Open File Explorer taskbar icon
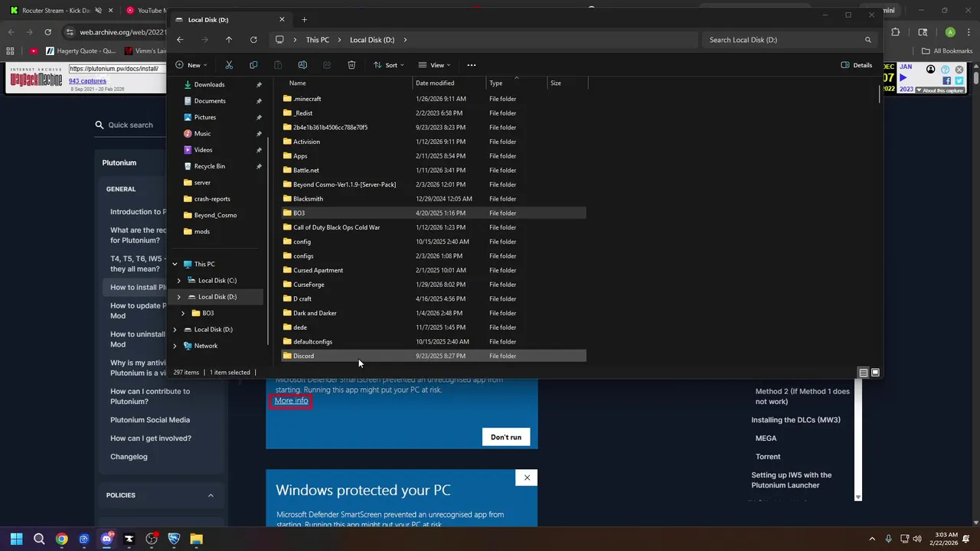The height and width of the screenshot is (551, 980). point(196,539)
